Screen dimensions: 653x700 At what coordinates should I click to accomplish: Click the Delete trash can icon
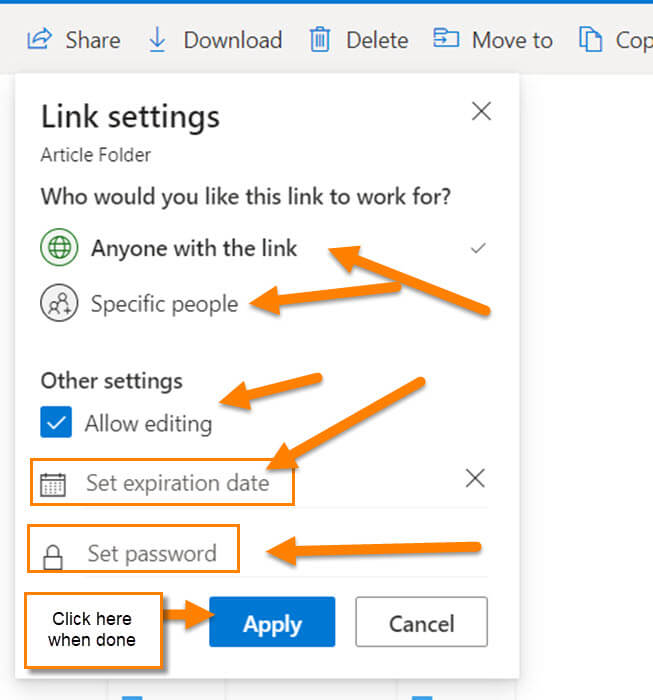pos(320,40)
